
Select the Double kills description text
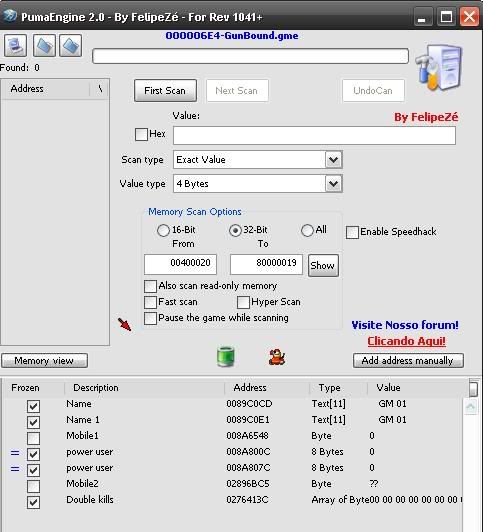(x=90, y=500)
